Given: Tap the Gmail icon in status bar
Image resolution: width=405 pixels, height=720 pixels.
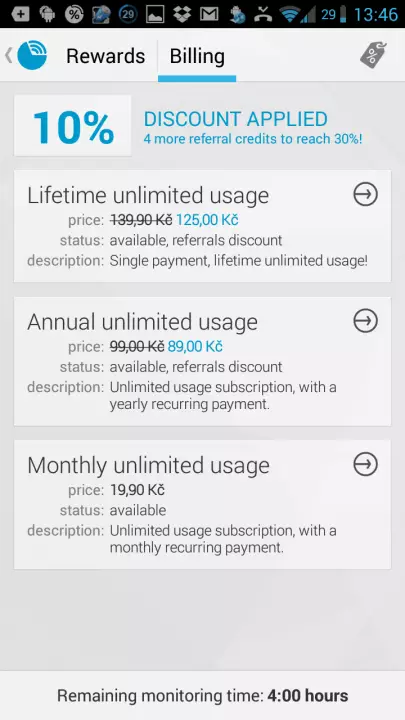Looking at the screenshot, I should (x=209, y=15).
